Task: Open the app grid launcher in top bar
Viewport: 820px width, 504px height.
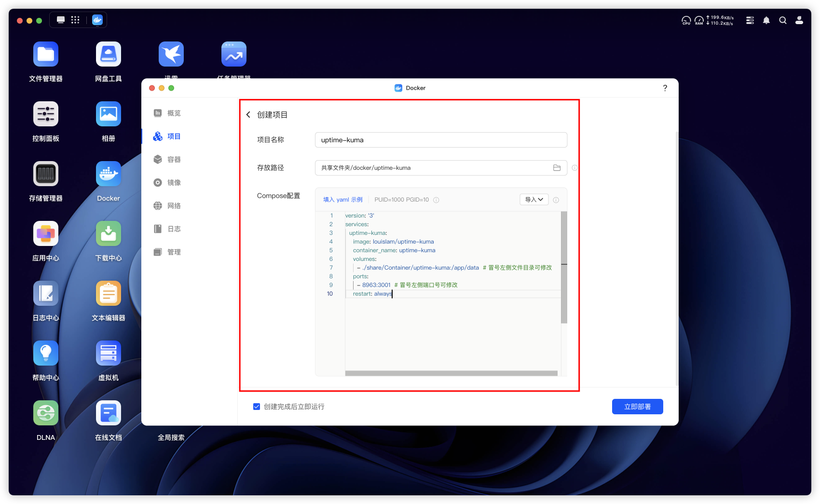Action: (75, 20)
